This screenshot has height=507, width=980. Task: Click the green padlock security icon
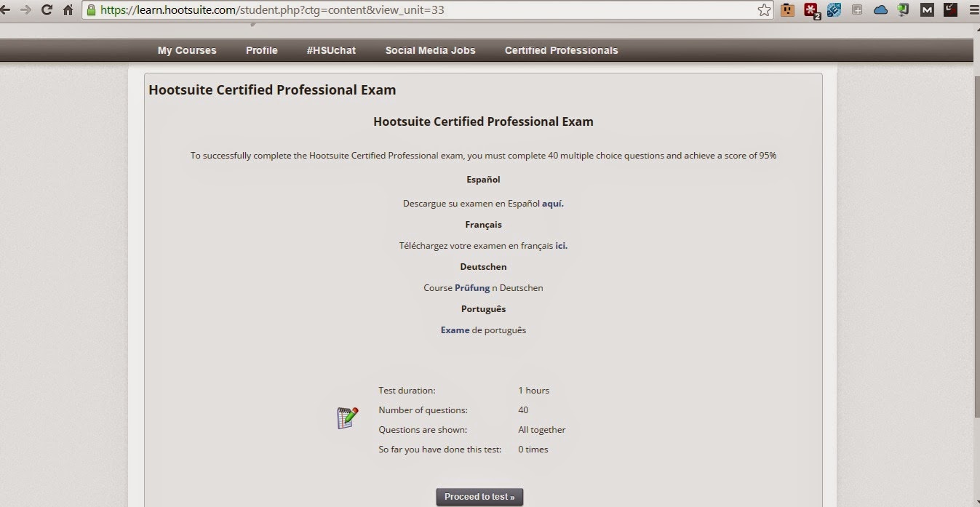[x=91, y=10]
